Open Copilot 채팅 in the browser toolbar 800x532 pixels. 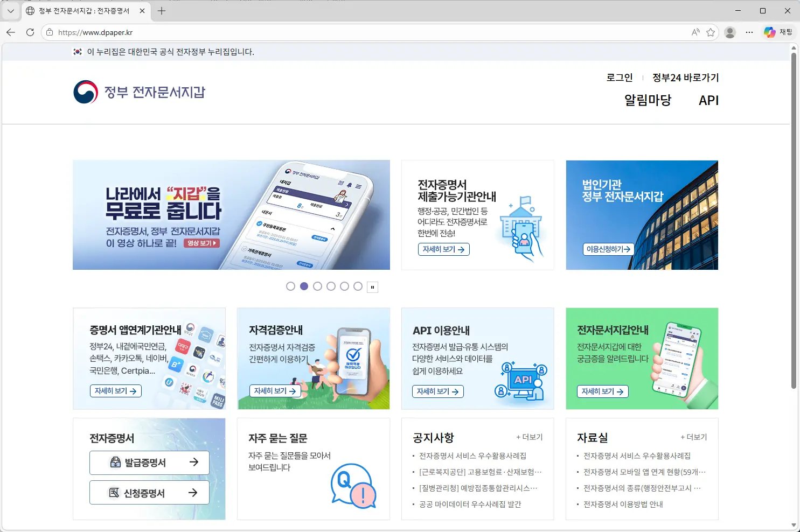pos(778,32)
